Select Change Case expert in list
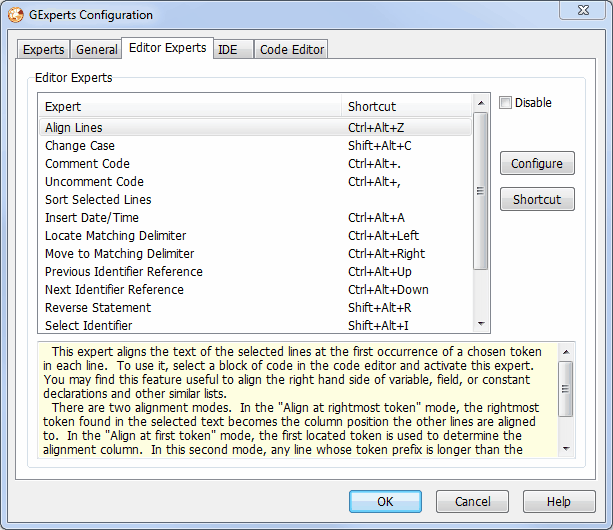 (80, 146)
